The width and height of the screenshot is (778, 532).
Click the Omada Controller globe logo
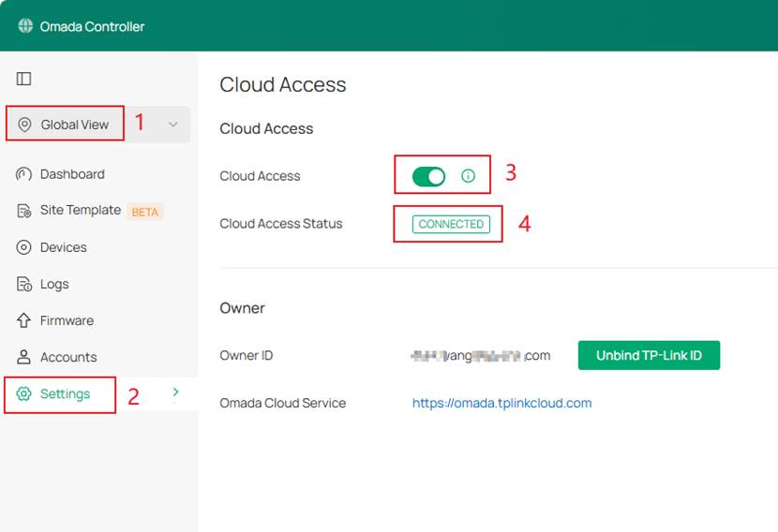(x=25, y=26)
